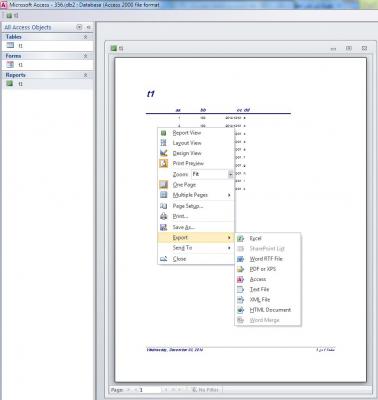The height and width of the screenshot is (400, 378).
Task: Select the Export menu entry
Action: 196,238
